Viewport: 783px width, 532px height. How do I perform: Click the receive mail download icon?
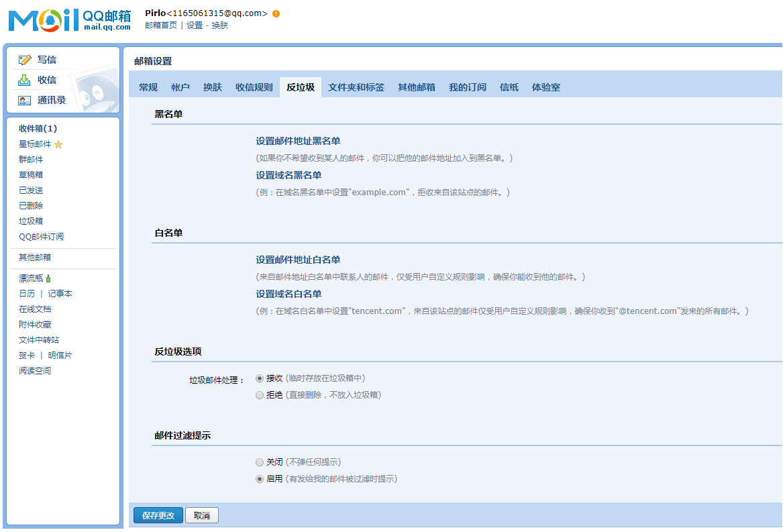point(25,80)
